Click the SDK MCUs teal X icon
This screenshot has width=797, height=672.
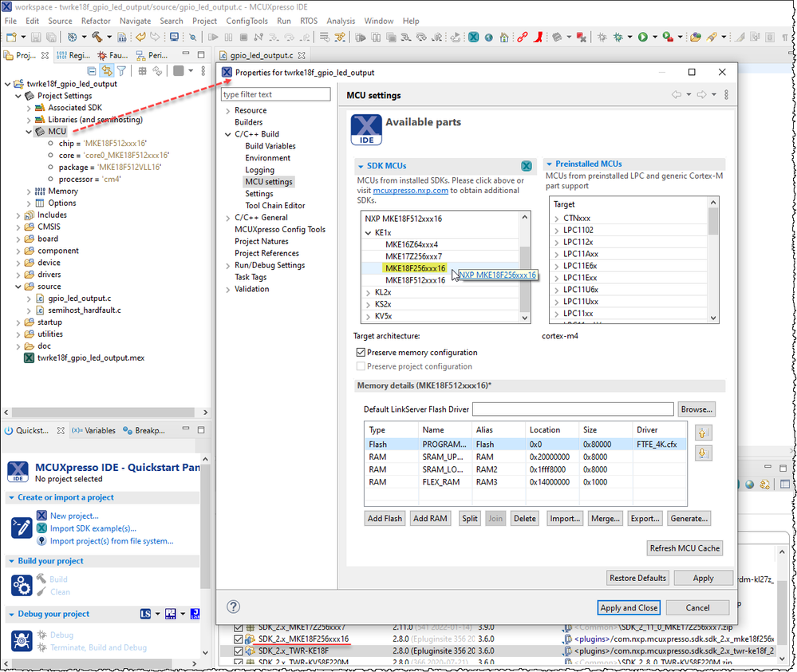point(526,166)
